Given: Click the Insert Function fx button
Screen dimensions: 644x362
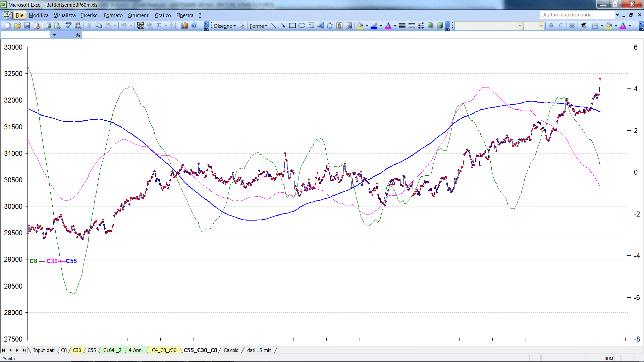Looking at the screenshot, I should point(78,35).
